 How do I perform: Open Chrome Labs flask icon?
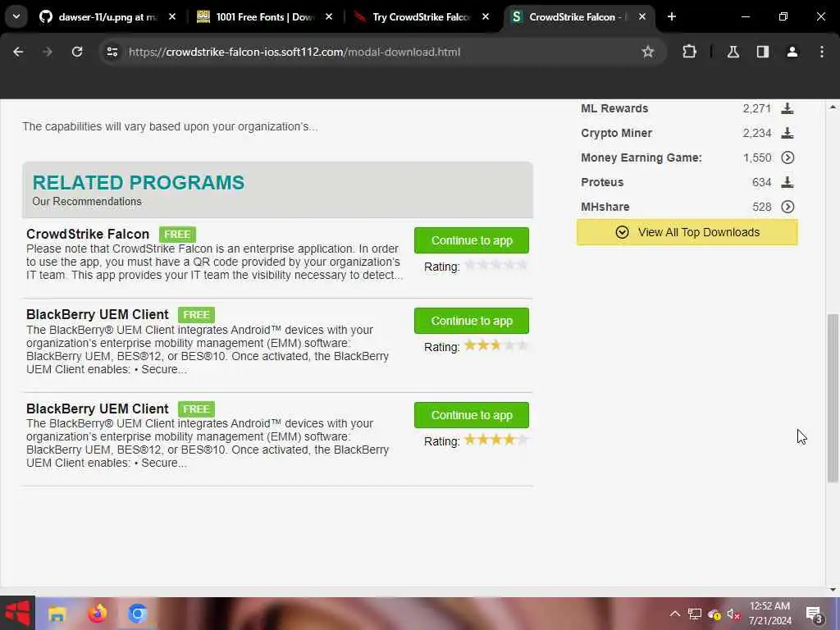[733, 52]
